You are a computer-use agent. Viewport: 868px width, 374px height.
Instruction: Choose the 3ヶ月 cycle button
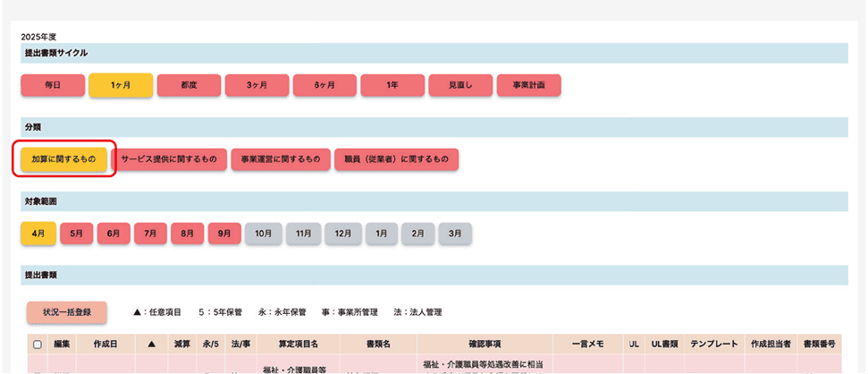257,86
